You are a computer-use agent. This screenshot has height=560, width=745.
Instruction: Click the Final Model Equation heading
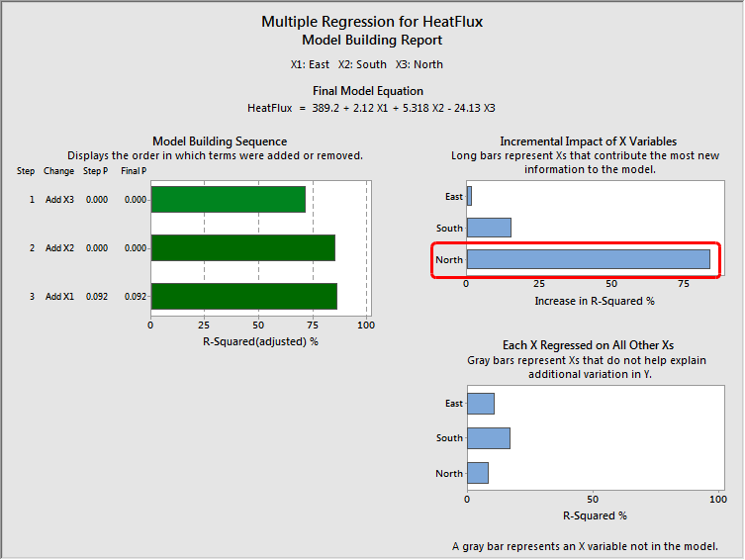[x=372, y=91]
